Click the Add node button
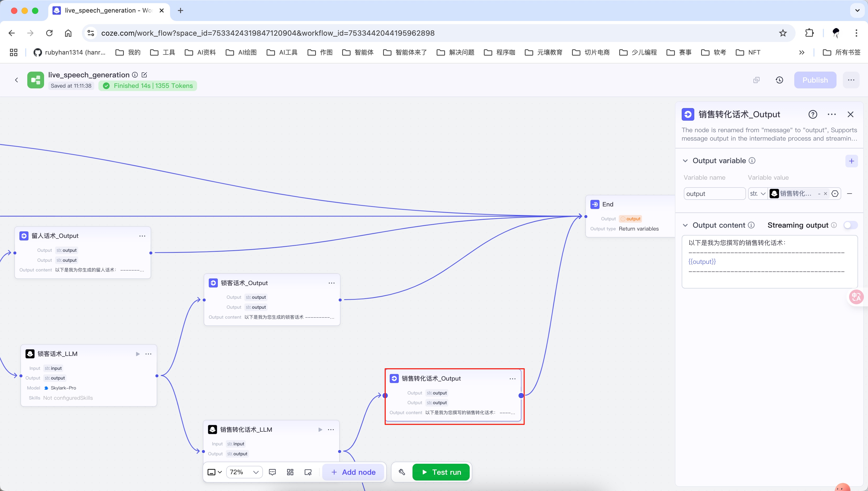868x491 pixels. pos(353,472)
